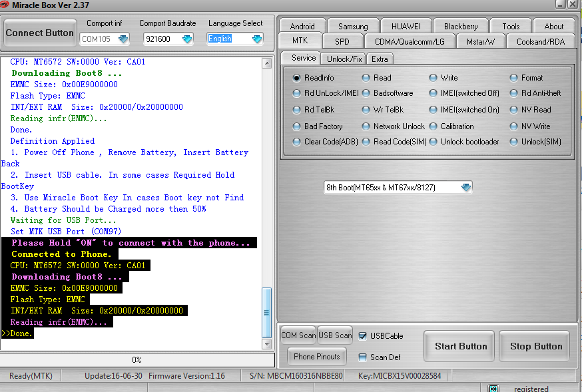This screenshot has width=582, height=392.
Task: Open the Comport Baudrate dropdown arrow
Action: point(187,39)
